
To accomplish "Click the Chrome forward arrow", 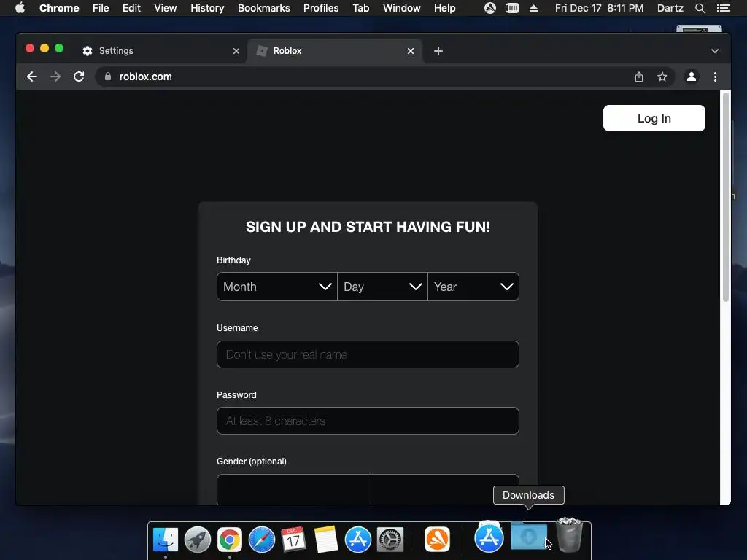I will coord(55,77).
